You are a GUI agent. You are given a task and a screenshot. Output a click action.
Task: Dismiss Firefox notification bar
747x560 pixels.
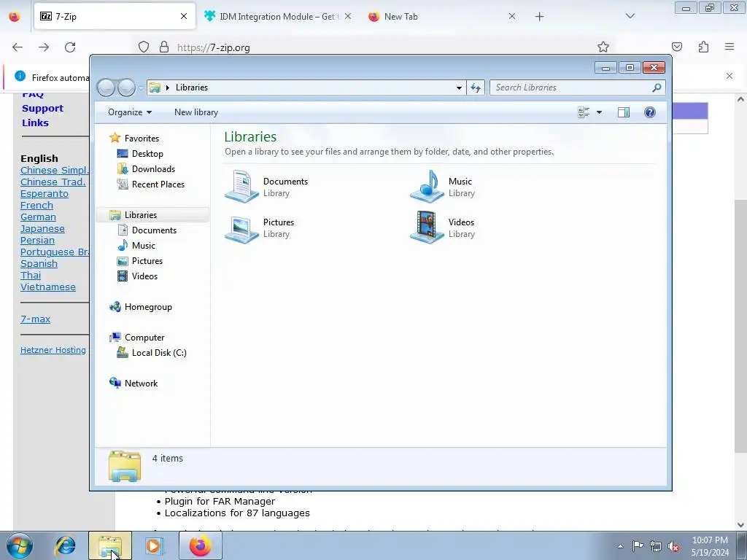(729, 76)
